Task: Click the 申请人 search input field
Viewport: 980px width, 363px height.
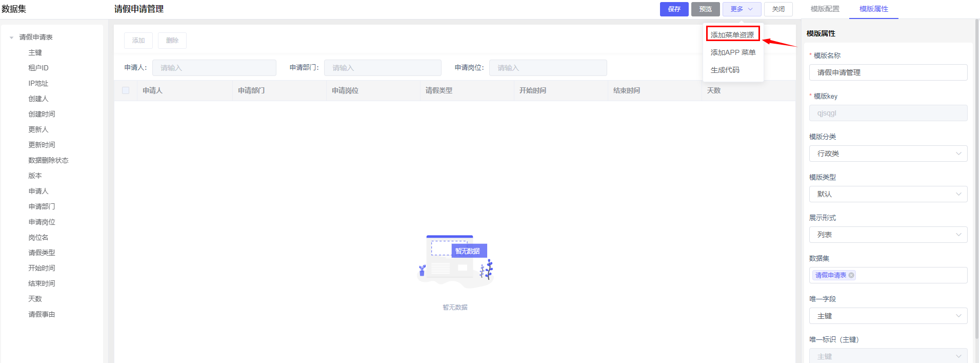Action: 214,68
